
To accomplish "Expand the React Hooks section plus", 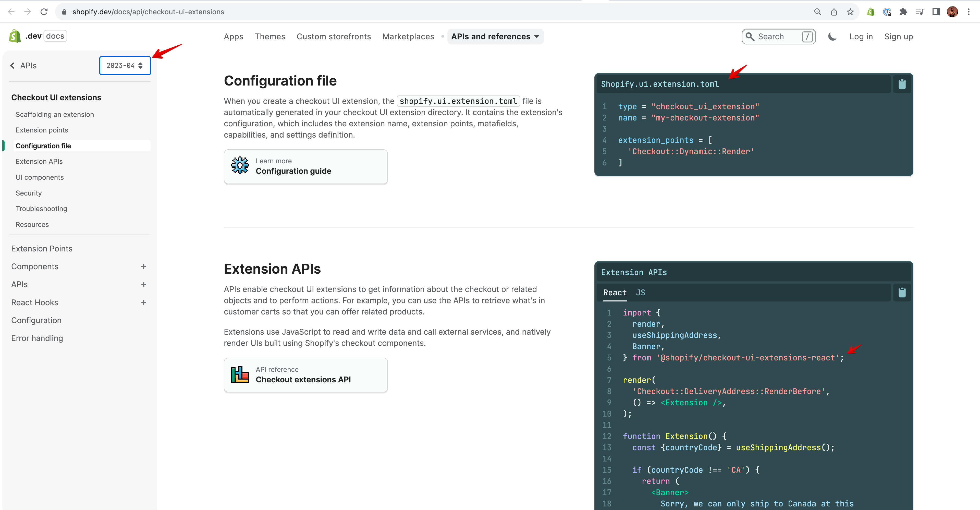I will 143,302.
